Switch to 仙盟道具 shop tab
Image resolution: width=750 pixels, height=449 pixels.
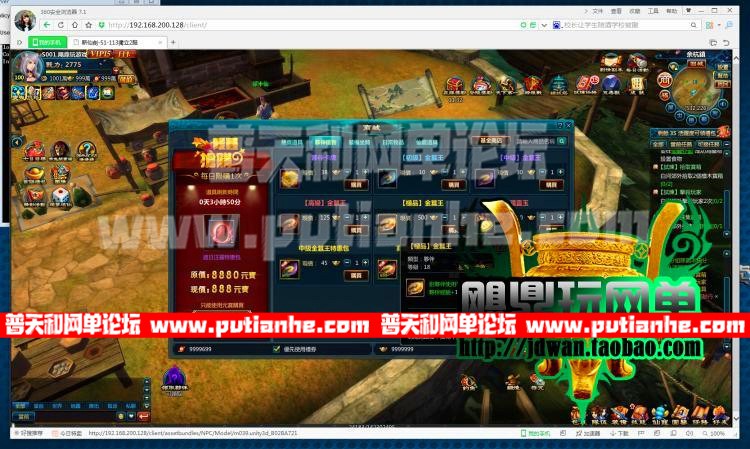427,142
